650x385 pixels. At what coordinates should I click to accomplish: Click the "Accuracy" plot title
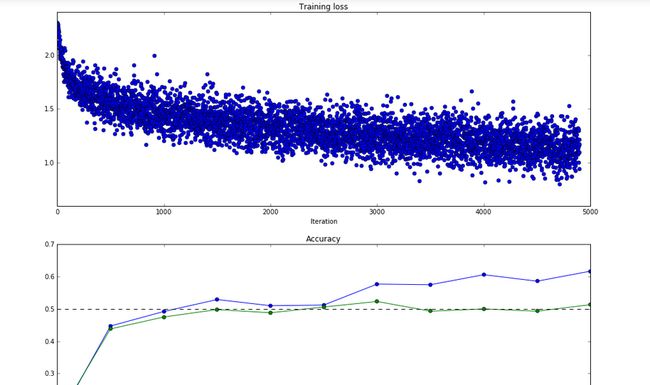point(323,239)
